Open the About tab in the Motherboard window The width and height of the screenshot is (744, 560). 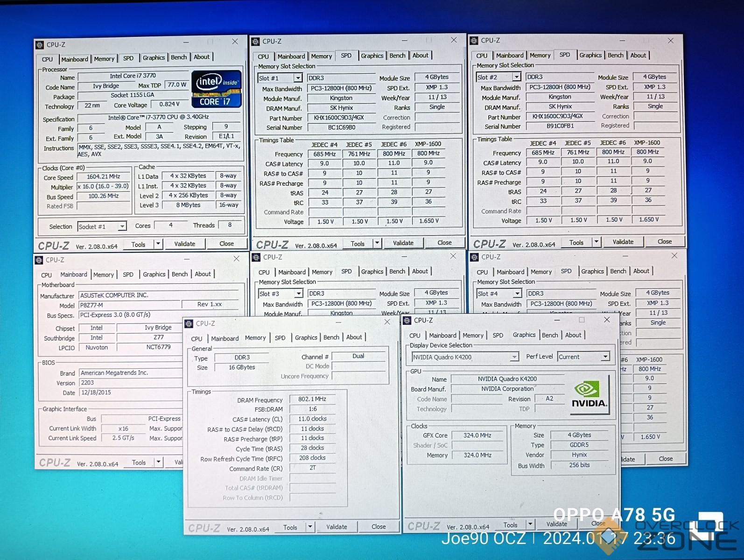pos(203,274)
